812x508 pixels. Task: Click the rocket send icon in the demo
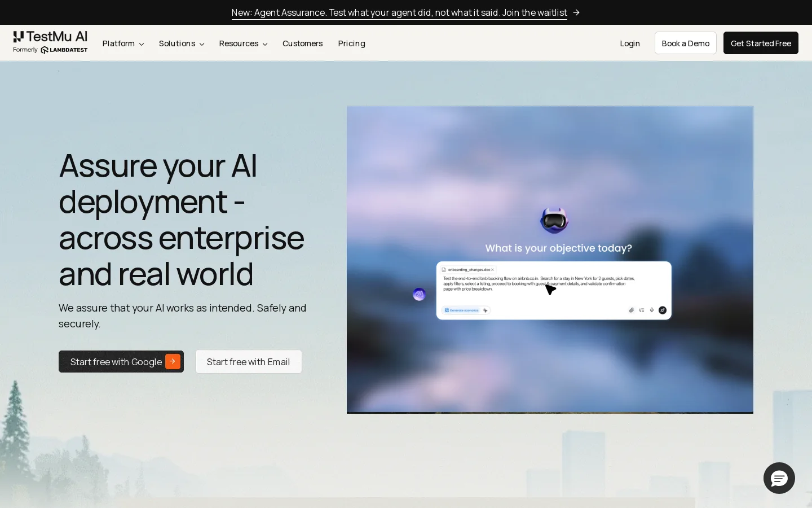[663, 310]
